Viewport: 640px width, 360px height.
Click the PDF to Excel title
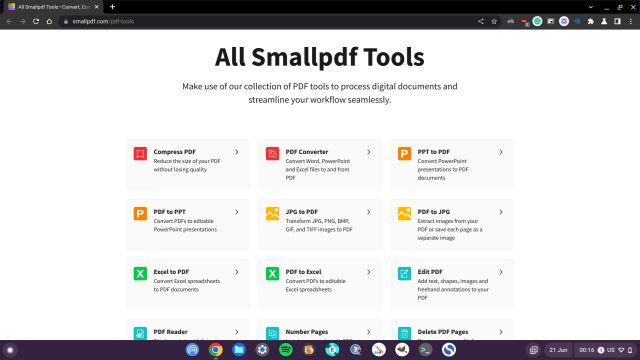303,272
